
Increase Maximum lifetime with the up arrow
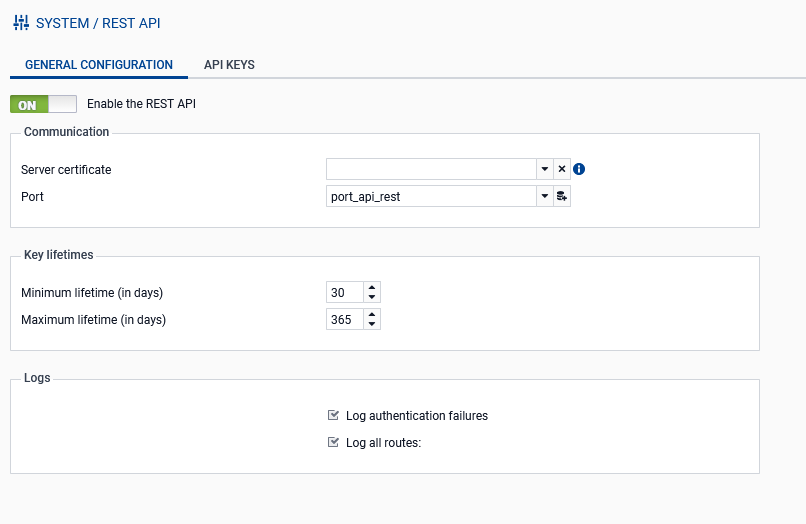(x=372, y=315)
